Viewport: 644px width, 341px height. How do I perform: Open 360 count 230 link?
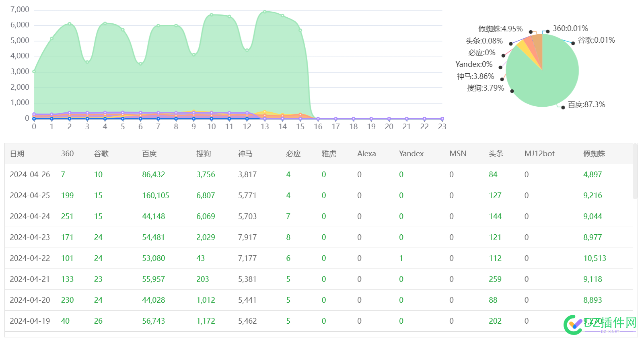pos(67,300)
